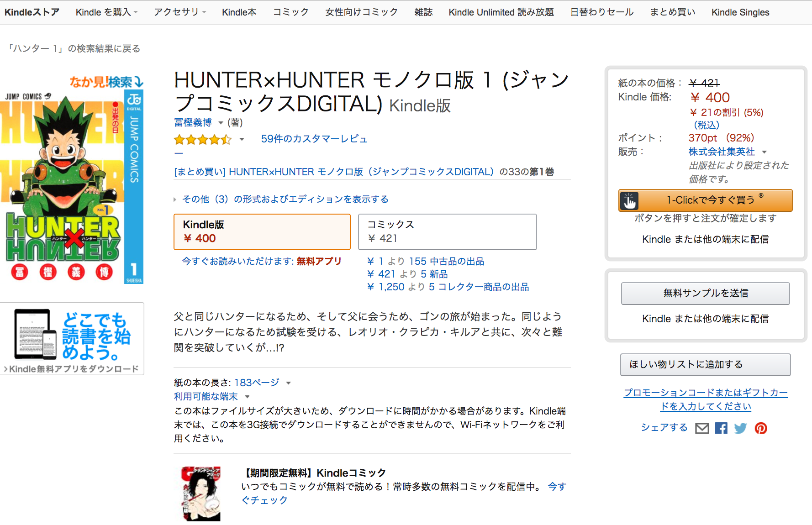View ¥421 より 5 新品 offers
Image resolution: width=812 pixels, height=525 pixels.
pyautogui.click(x=407, y=274)
